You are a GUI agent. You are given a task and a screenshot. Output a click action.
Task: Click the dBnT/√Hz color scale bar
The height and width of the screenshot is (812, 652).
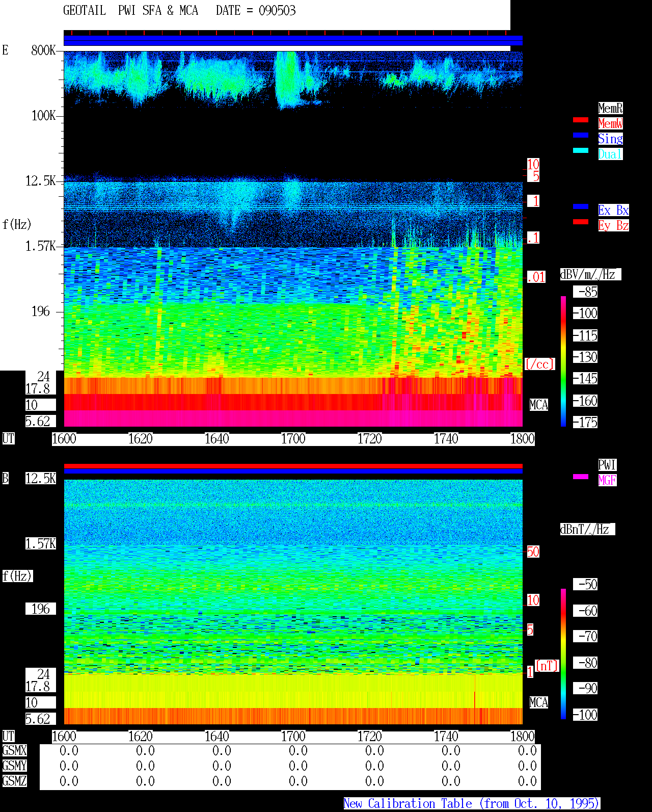point(563,654)
